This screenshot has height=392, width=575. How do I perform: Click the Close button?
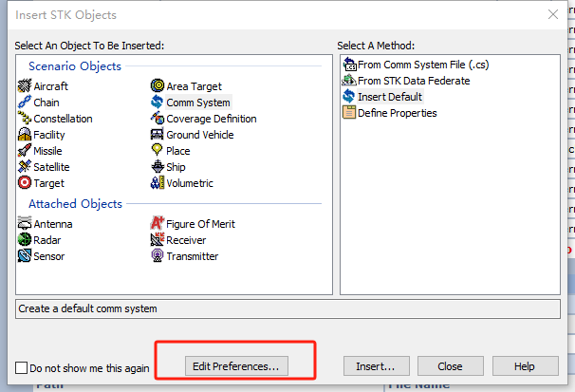(451, 366)
